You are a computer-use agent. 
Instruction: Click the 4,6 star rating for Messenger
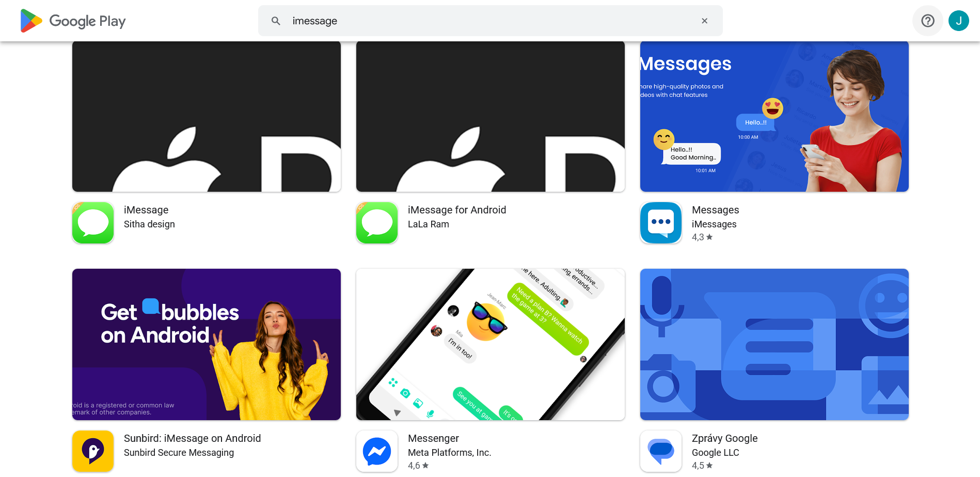coord(418,466)
